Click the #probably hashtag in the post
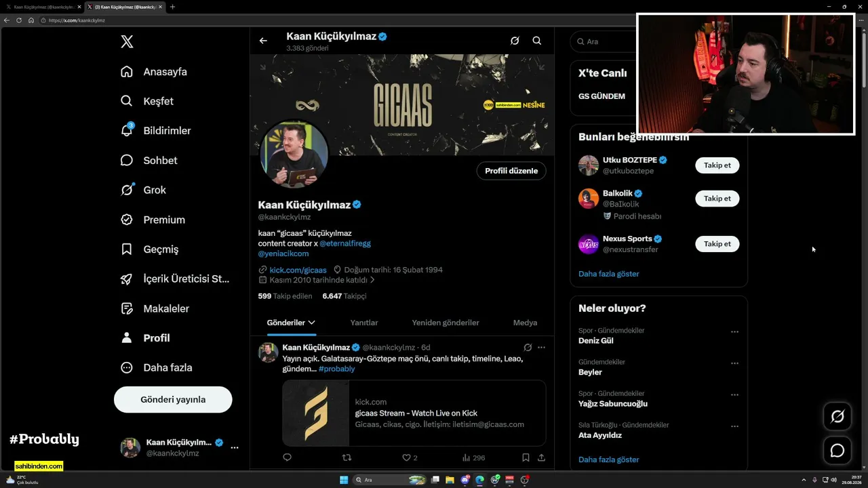The width and height of the screenshot is (868, 488). (336, 369)
